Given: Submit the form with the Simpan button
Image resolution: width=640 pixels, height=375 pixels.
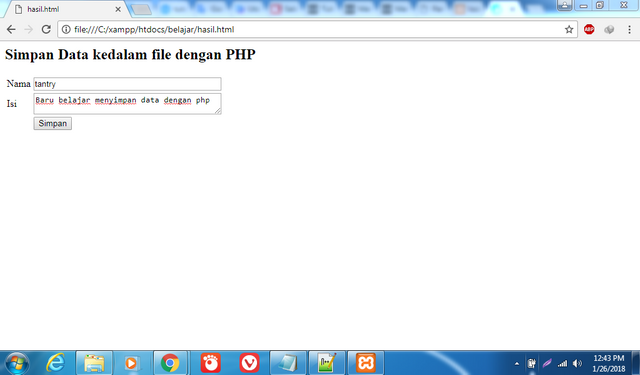Looking at the screenshot, I should pyautogui.click(x=53, y=123).
